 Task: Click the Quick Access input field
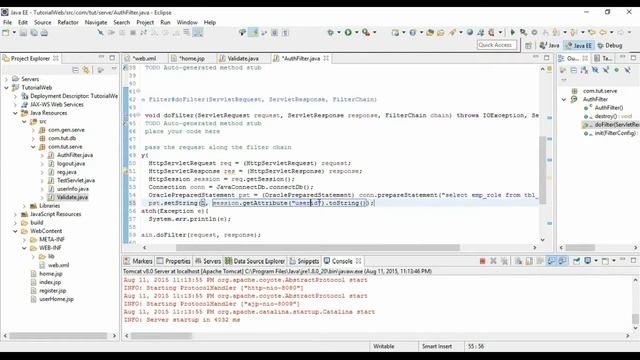click(x=497, y=45)
